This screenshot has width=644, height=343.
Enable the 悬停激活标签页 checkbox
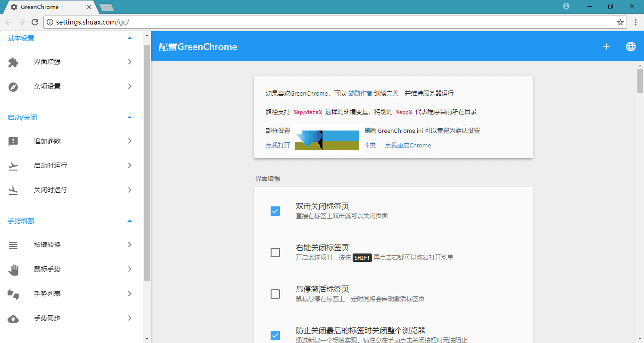point(275,294)
